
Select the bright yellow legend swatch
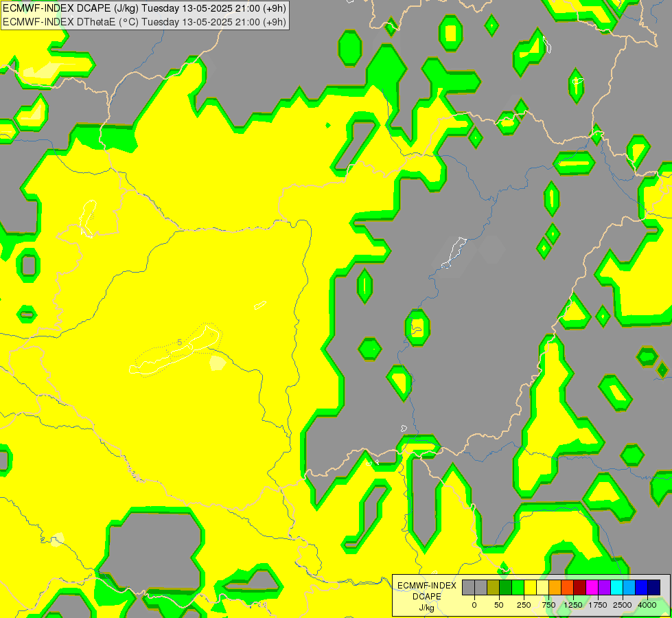click(x=531, y=587)
